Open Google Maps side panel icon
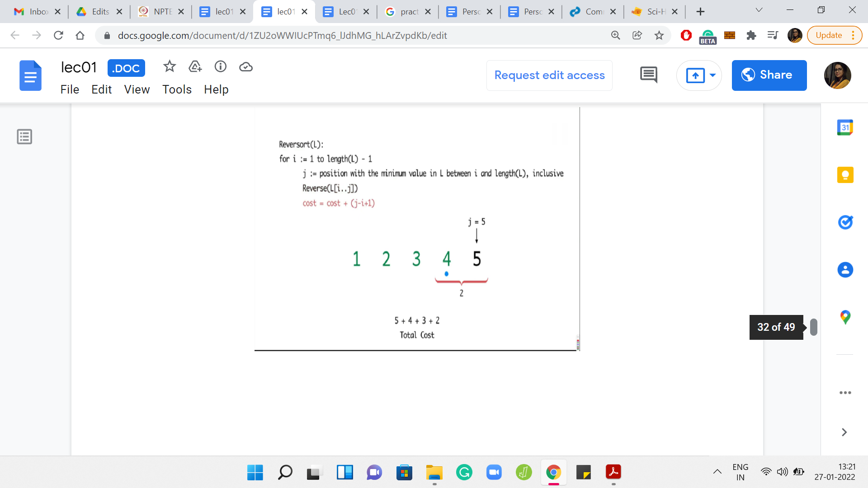This screenshot has height=488, width=868. [x=845, y=317]
